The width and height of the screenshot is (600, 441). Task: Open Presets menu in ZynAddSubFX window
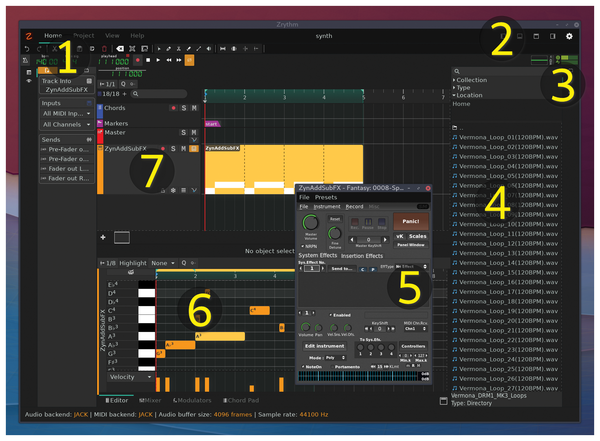click(x=326, y=198)
